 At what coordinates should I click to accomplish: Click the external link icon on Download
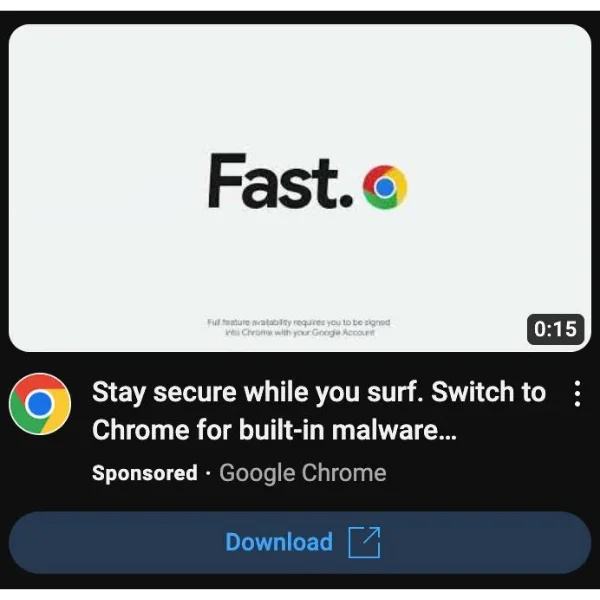[364, 542]
